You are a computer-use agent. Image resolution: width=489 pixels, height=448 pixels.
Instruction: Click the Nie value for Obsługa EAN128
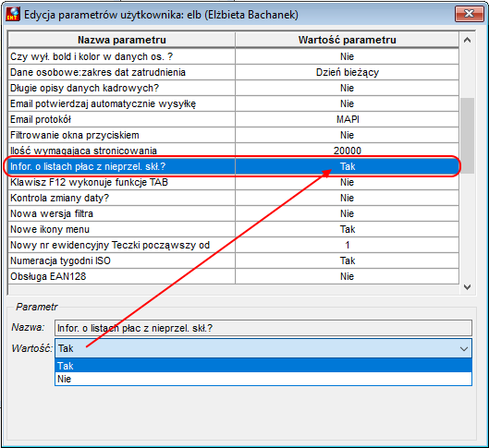click(347, 276)
